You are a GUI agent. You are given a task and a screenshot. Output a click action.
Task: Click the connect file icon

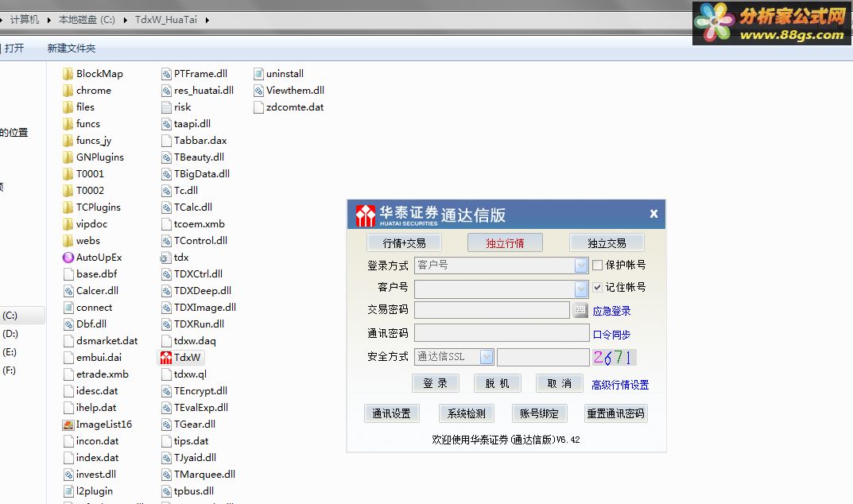click(x=68, y=308)
